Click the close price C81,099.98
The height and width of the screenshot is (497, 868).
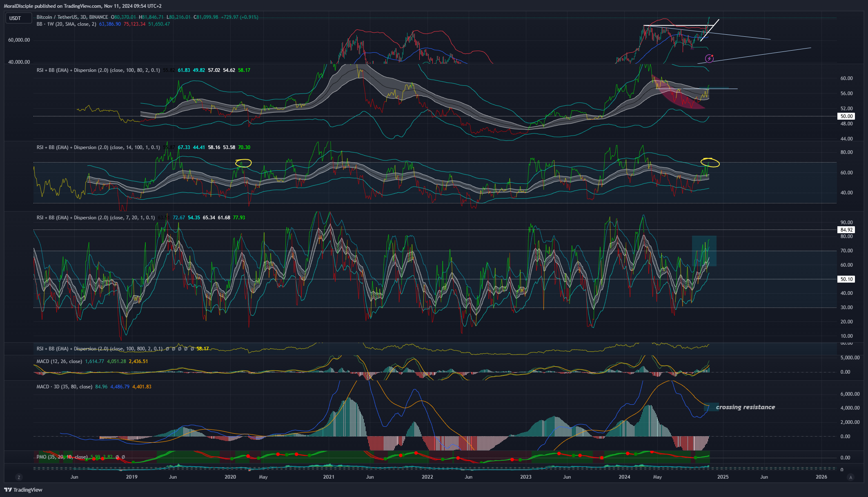click(x=206, y=17)
